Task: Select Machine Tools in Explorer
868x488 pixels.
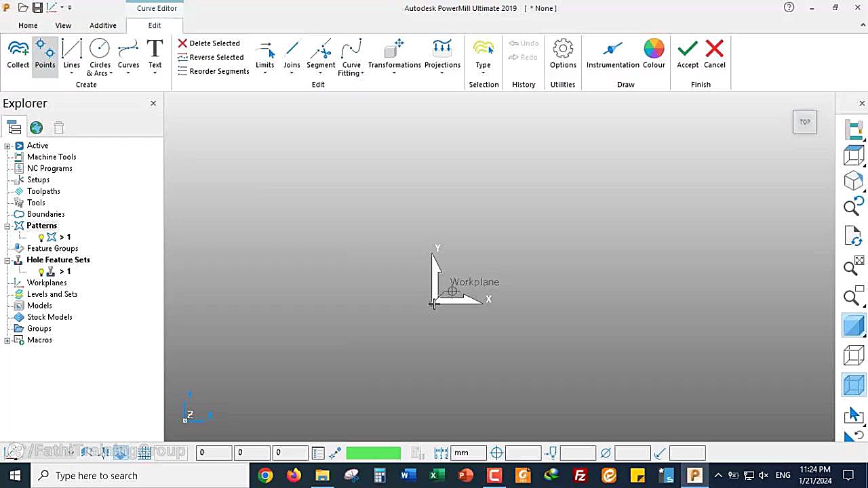Action: pyautogui.click(x=52, y=157)
